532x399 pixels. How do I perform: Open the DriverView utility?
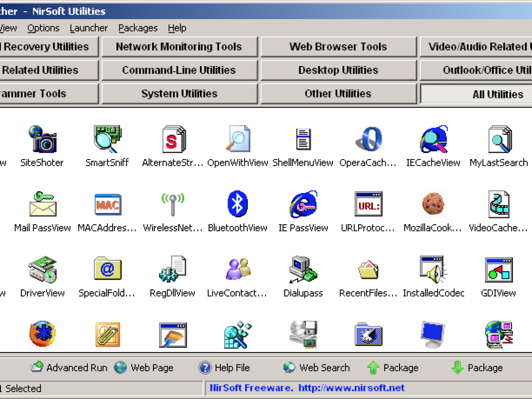(x=42, y=269)
